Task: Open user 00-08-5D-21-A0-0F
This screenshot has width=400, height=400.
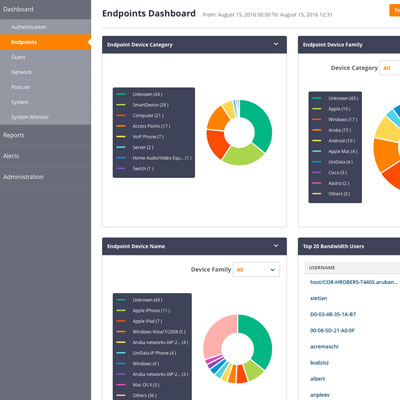Action: [x=332, y=331]
